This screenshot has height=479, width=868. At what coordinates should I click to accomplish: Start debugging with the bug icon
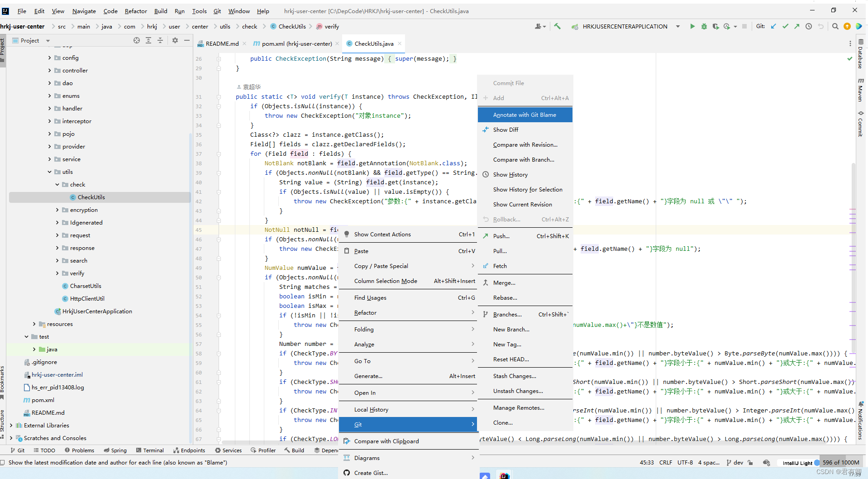tap(704, 27)
